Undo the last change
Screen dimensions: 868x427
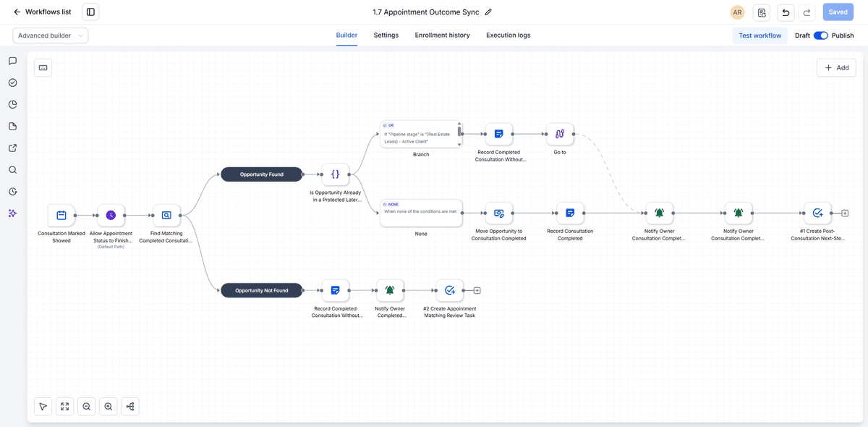(786, 12)
